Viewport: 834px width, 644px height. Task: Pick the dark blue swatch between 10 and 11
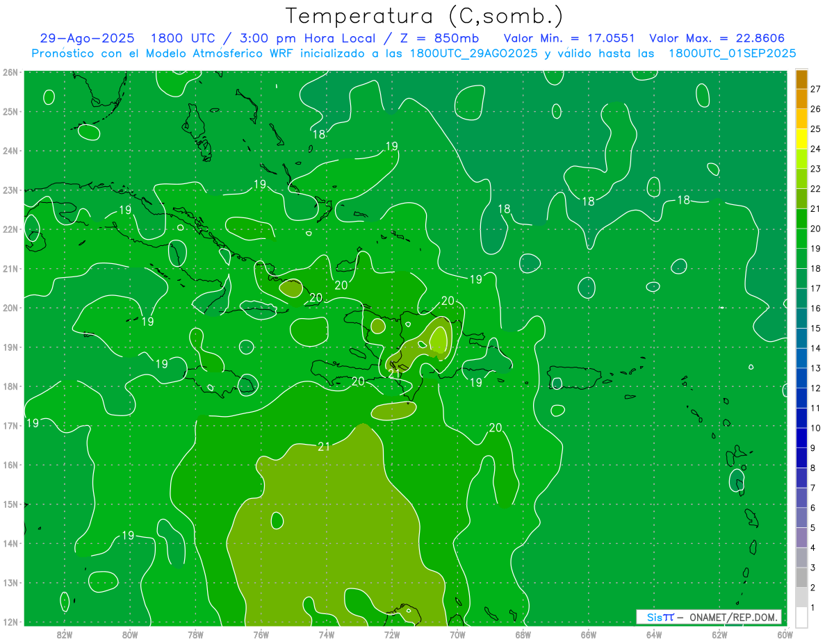coord(801,418)
